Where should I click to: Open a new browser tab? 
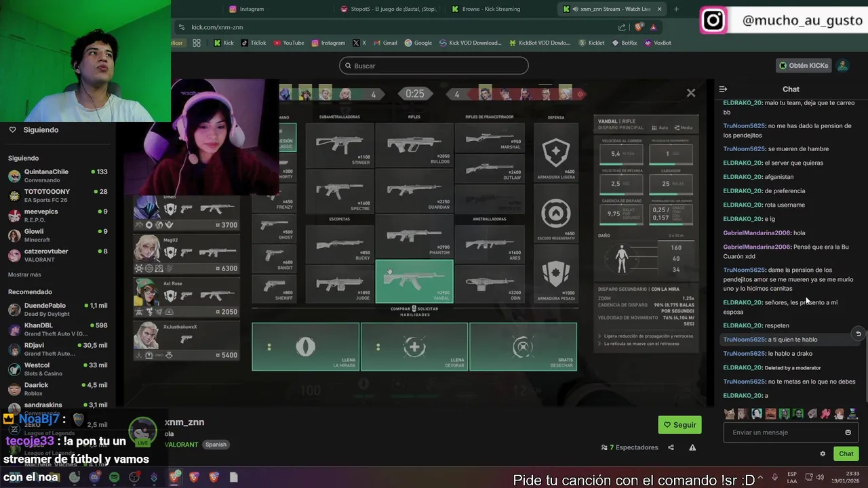[x=676, y=9]
